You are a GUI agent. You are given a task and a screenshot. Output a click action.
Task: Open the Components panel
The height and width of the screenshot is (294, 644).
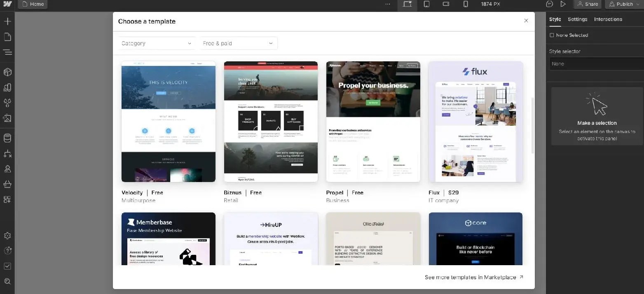(x=7, y=72)
